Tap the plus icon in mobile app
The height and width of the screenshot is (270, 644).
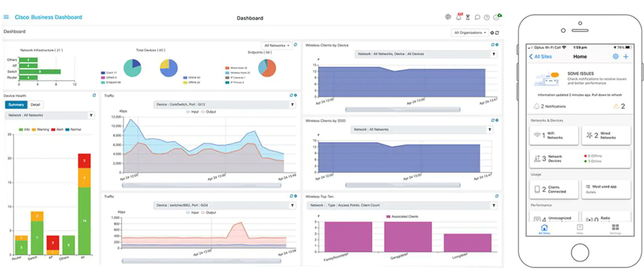626,57
